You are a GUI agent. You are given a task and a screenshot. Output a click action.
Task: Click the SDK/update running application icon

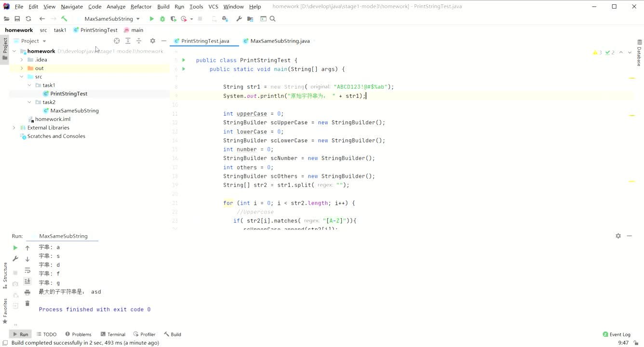(x=225, y=19)
